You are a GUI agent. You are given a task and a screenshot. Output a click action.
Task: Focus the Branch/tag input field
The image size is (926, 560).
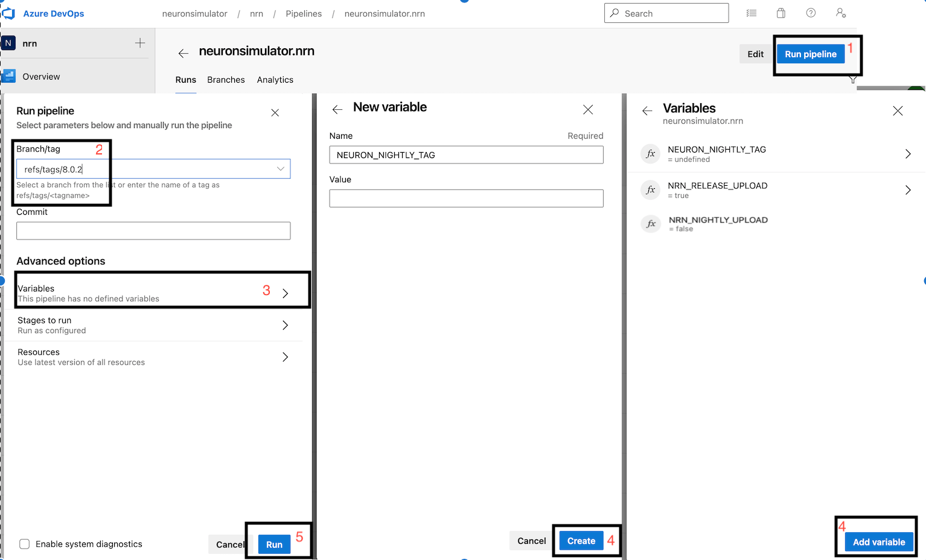153,169
